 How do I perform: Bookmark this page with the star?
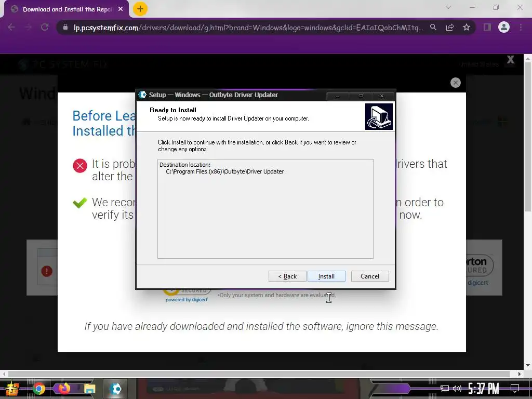point(467,27)
